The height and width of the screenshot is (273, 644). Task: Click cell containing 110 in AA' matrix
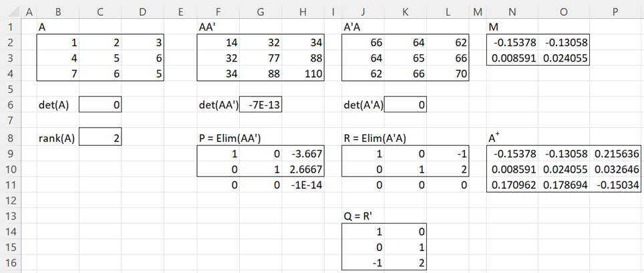pyautogui.click(x=303, y=74)
